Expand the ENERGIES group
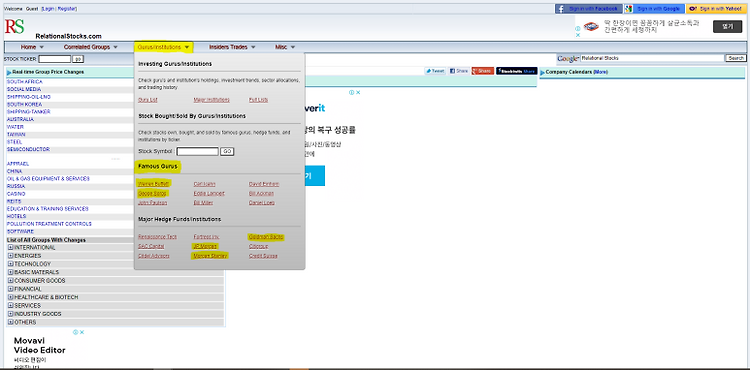The image size is (750, 370). click(11, 256)
